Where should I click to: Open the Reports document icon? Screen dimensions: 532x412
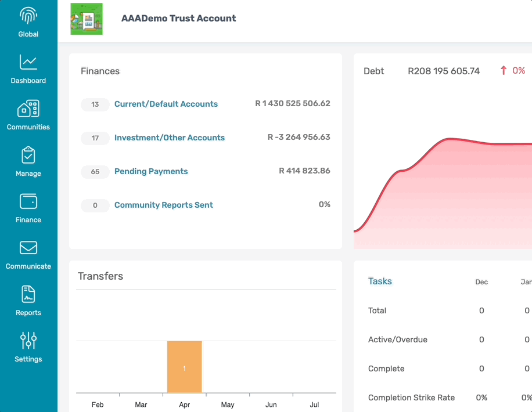28,294
